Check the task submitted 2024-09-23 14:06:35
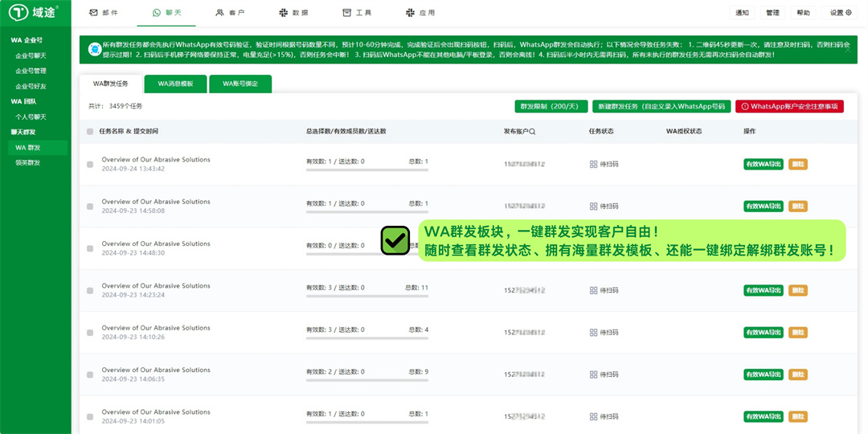The width and height of the screenshot is (868, 434). pos(90,375)
